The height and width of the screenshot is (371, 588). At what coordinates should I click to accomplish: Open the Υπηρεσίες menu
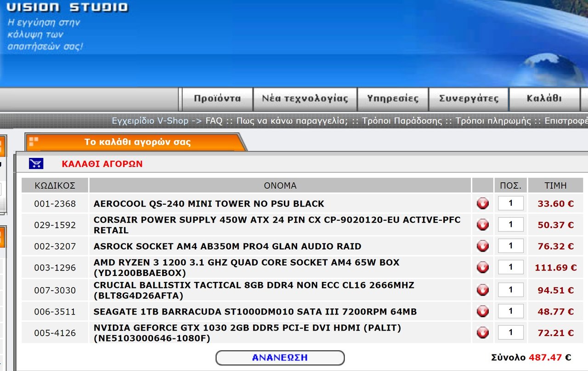(393, 99)
